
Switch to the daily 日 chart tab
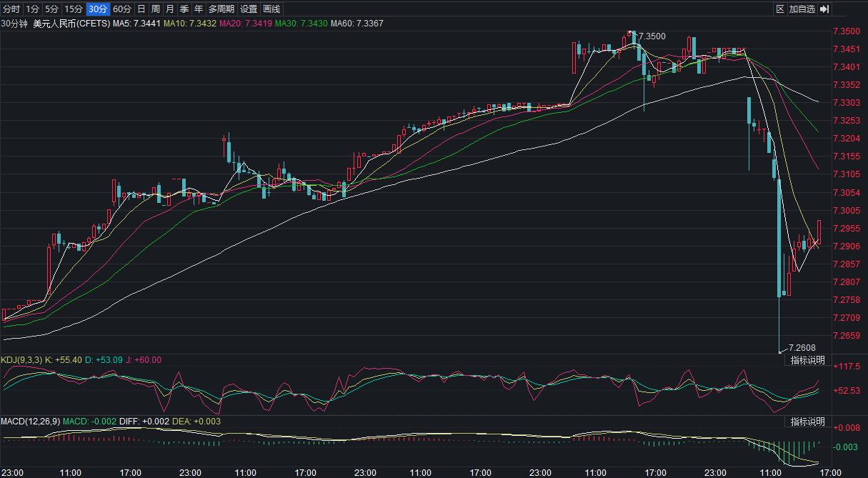(141, 9)
